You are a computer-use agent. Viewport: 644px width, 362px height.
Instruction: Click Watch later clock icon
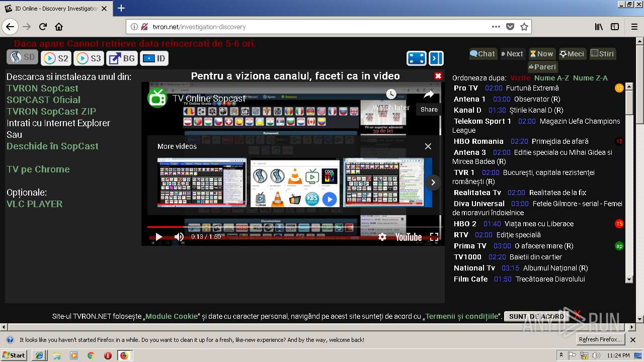click(x=391, y=94)
